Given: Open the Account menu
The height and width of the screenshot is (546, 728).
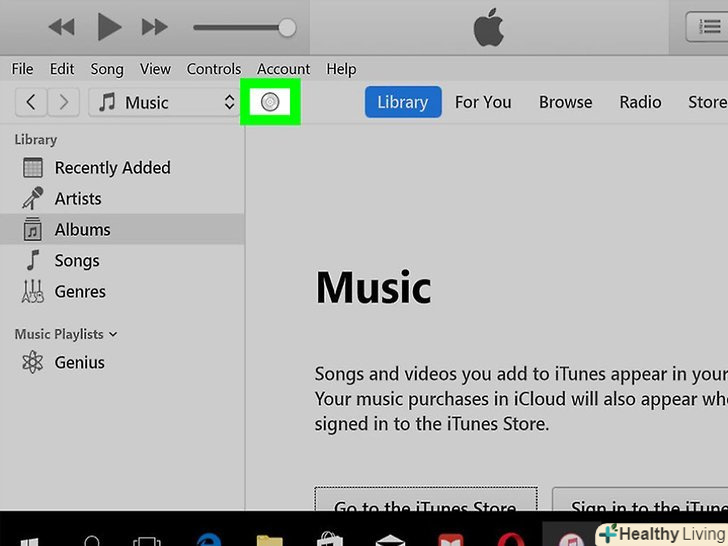Looking at the screenshot, I should click(x=283, y=69).
